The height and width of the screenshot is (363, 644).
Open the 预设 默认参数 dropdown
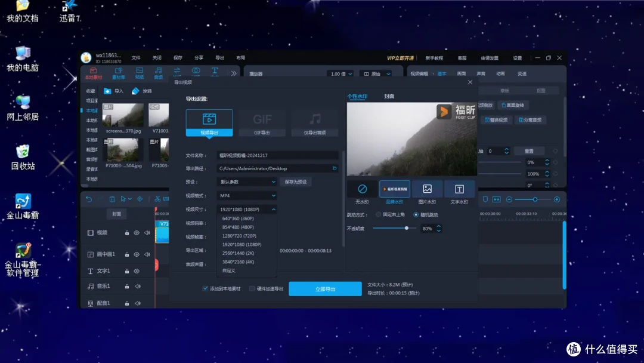coord(247,181)
